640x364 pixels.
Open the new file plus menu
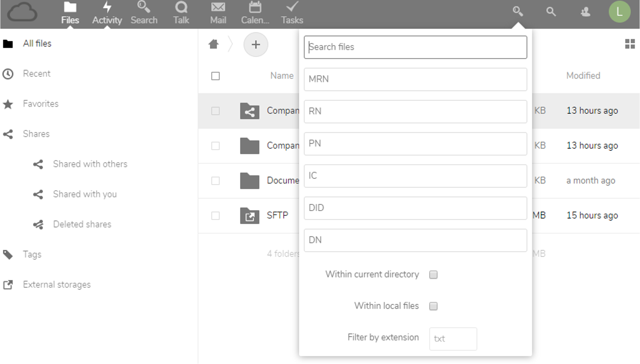256,45
